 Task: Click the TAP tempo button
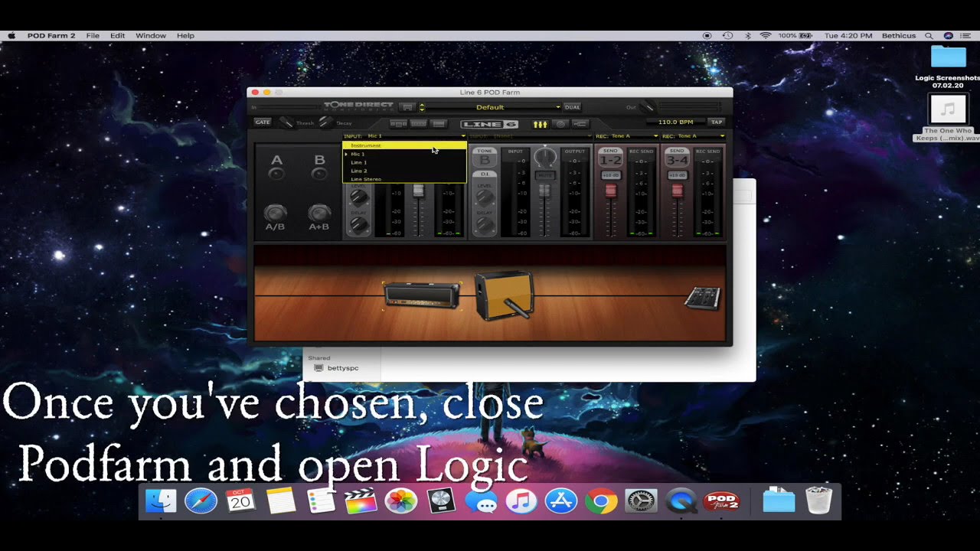[716, 122]
